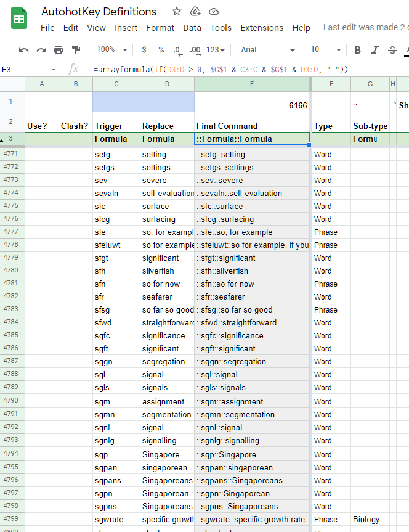Viewport: 409px width, 532px height.
Task: Open the Google Sheets home icon
Action: point(19,18)
